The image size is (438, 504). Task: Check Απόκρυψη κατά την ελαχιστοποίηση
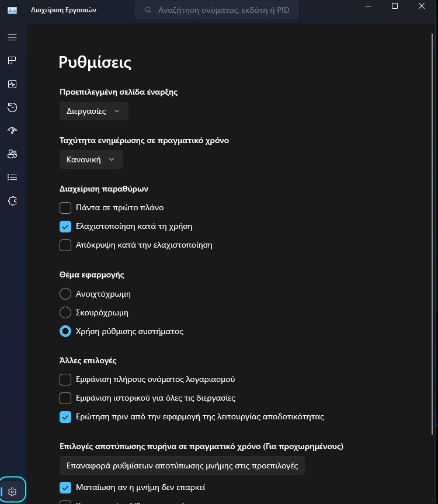point(65,245)
